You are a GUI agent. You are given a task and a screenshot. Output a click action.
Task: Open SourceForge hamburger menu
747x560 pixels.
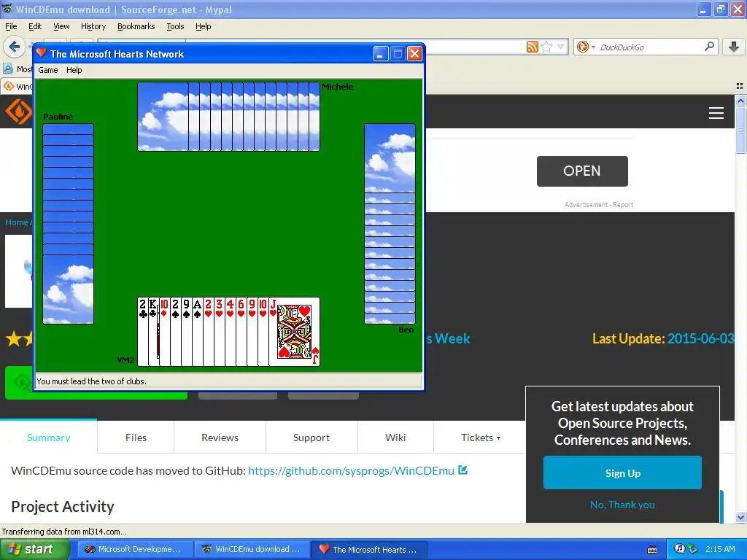click(x=716, y=113)
